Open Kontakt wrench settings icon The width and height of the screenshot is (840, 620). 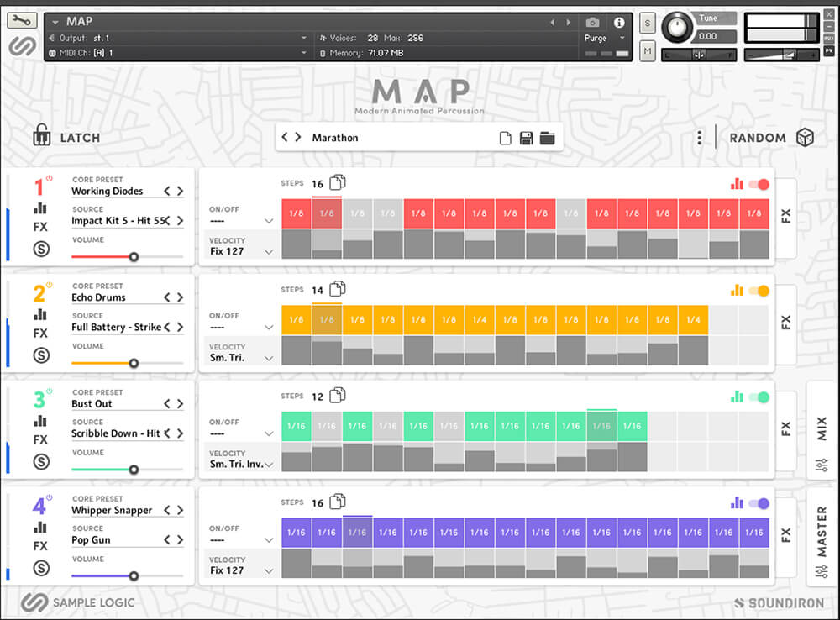pyautogui.click(x=24, y=21)
